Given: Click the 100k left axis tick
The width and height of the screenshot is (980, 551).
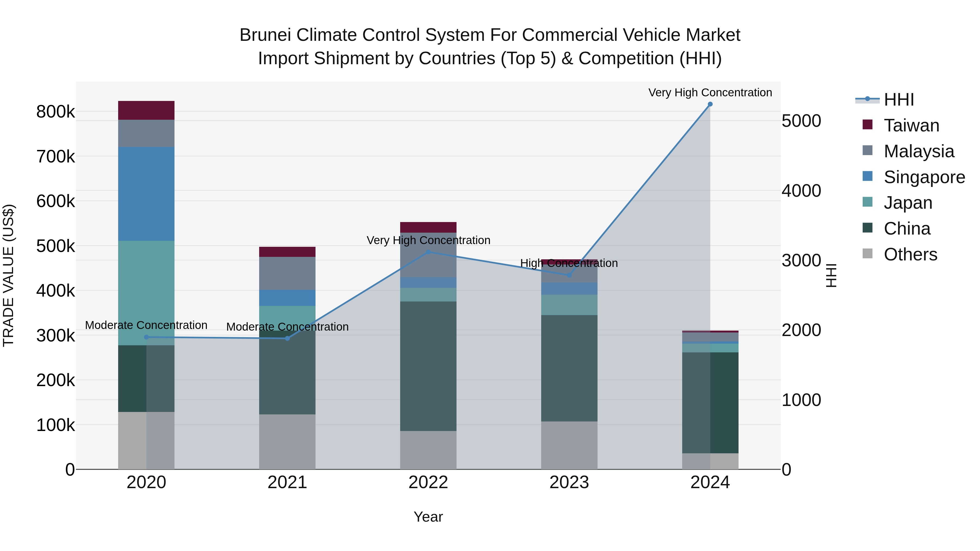Looking at the screenshot, I should click(x=56, y=425).
